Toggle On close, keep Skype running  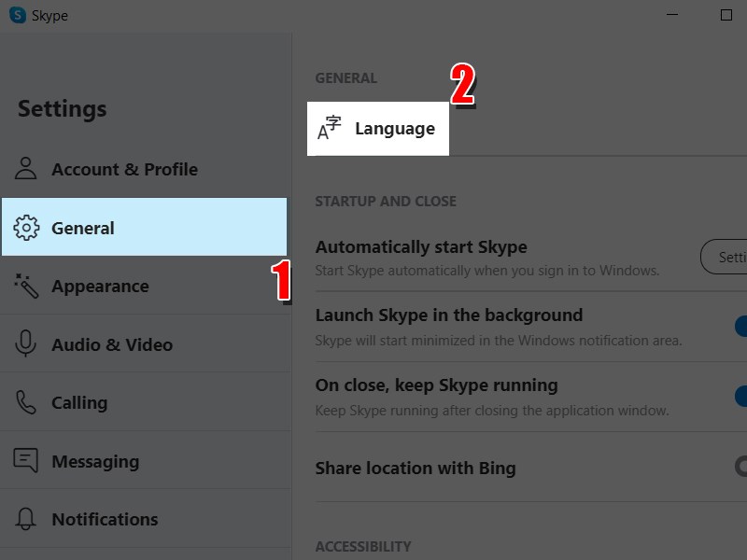click(741, 396)
